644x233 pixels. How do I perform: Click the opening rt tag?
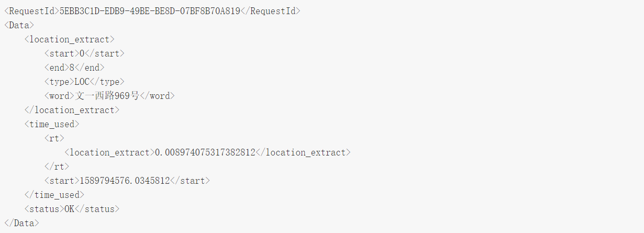[x=54, y=138]
